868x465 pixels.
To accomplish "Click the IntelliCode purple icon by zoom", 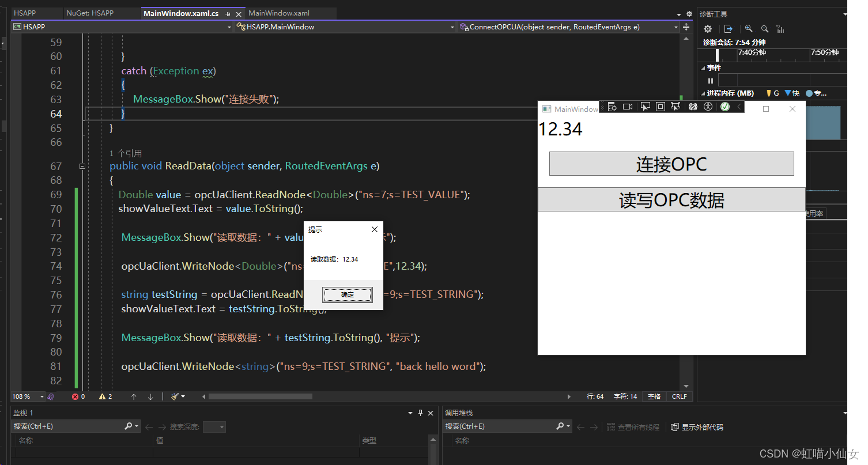I will coord(51,396).
